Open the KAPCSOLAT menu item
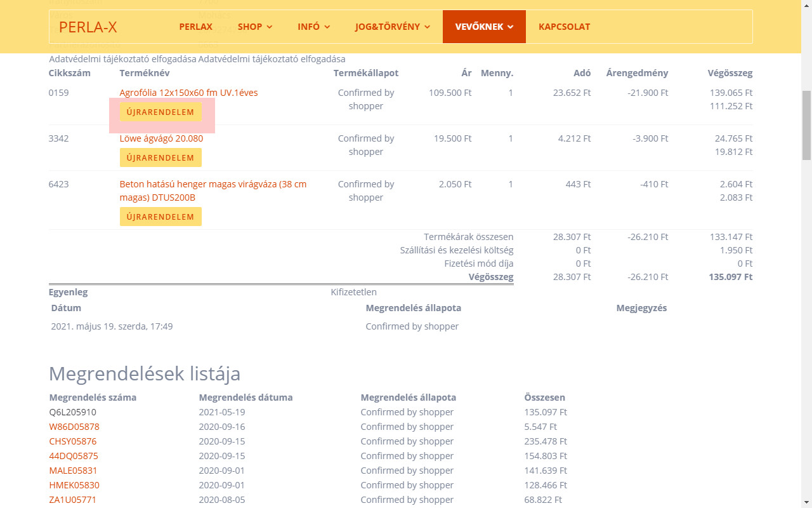The height and width of the screenshot is (508, 812). tap(564, 27)
